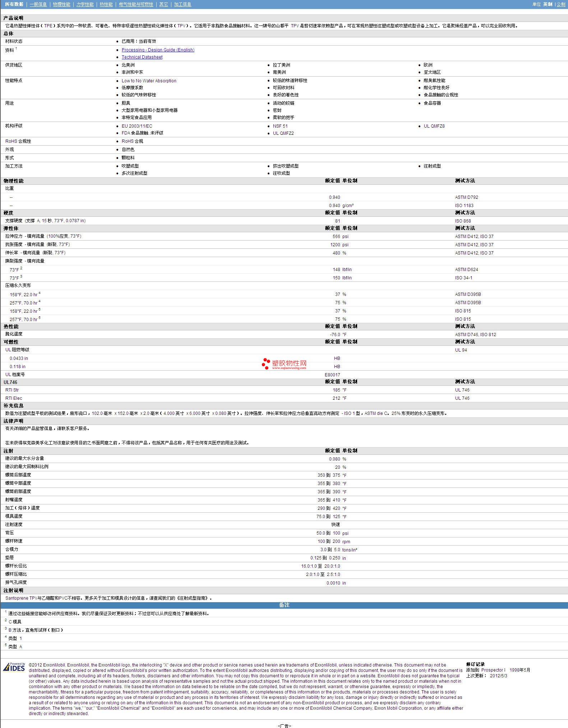The width and height of the screenshot is (568, 728).
Task: Select the "补充信息" section header
Action: [x=13, y=406]
